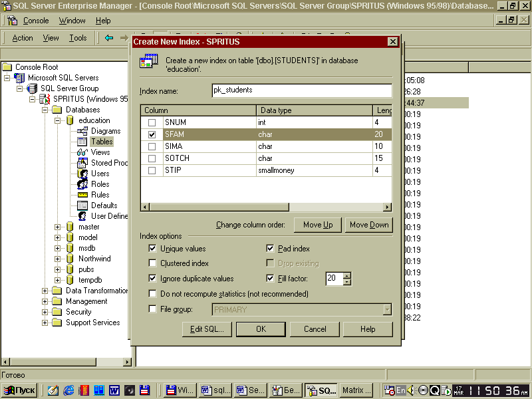The height and width of the screenshot is (399, 532).
Task: Click the volume speaker tray icon
Action: click(410, 390)
